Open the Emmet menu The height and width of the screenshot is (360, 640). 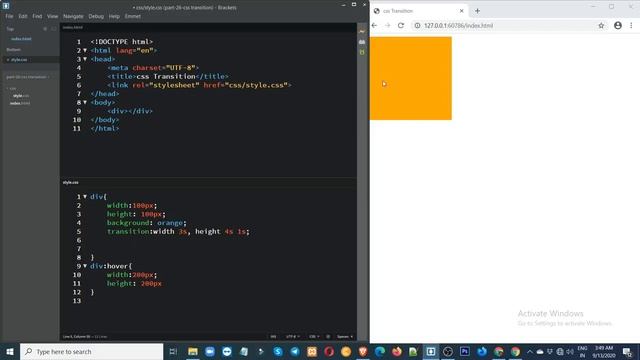point(133,16)
